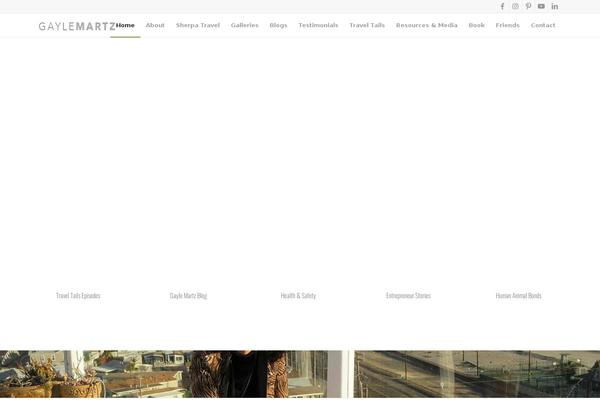Navigate to Travel Tails in navbar
This screenshot has height=400, width=600.
(x=367, y=25)
